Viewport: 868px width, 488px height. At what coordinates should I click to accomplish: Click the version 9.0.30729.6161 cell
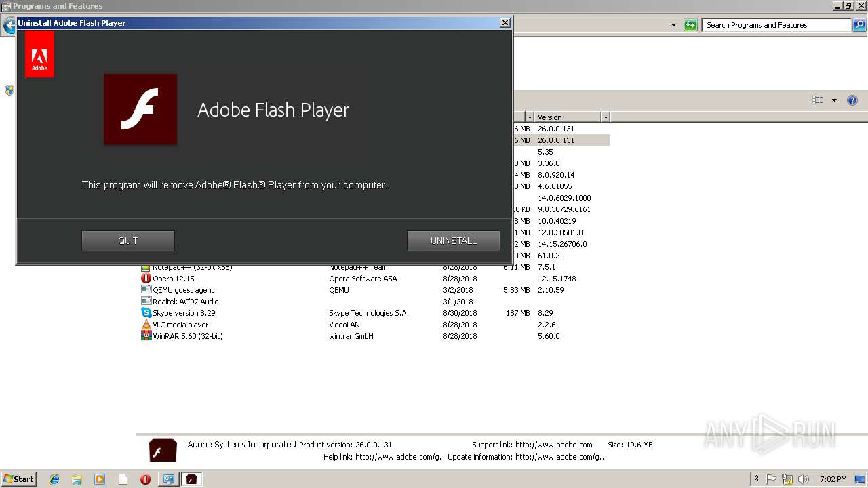tap(564, 209)
